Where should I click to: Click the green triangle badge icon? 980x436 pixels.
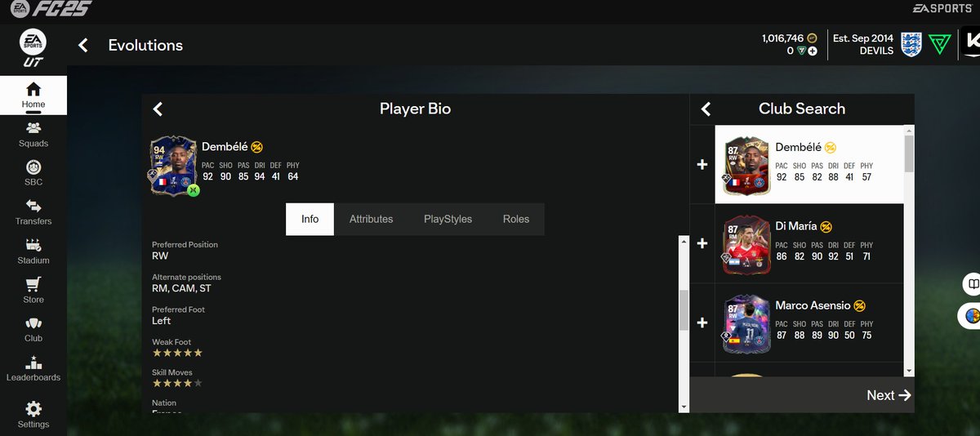[940, 45]
